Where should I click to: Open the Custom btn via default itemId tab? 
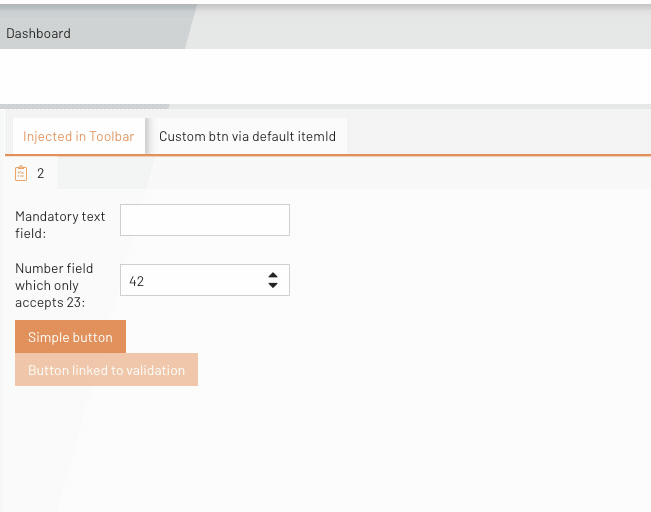coord(247,137)
